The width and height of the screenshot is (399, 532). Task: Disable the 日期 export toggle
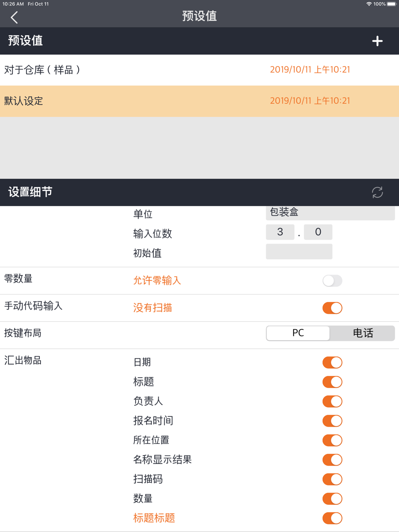point(332,363)
